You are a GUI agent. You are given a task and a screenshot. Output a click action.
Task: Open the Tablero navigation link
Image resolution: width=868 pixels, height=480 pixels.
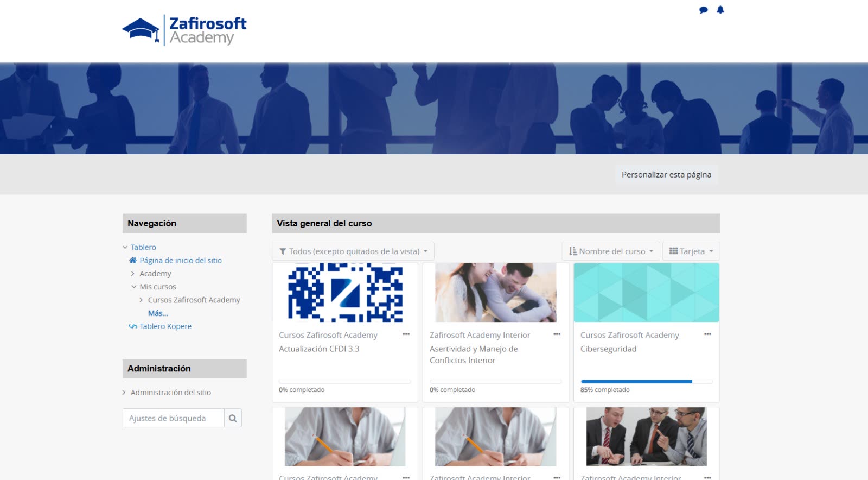tap(143, 247)
